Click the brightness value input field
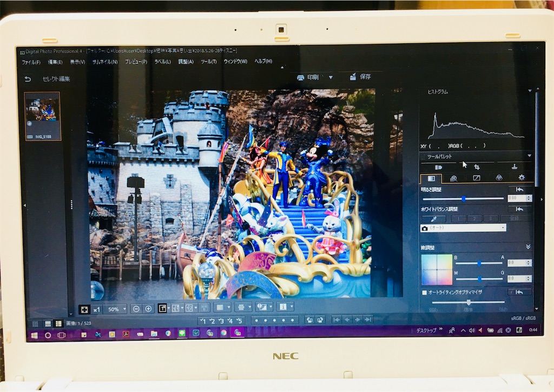The height and width of the screenshot is (392, 554). (517, 198)
